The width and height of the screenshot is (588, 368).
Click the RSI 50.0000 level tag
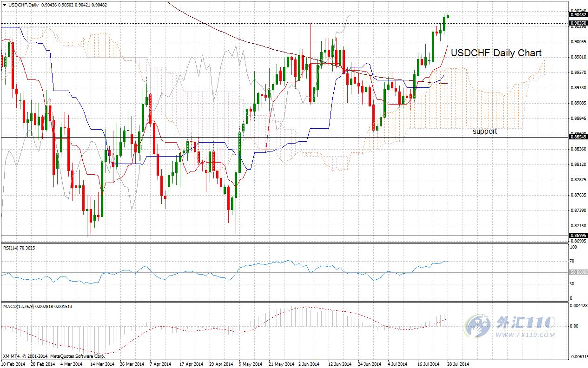[x=579, y=272]
